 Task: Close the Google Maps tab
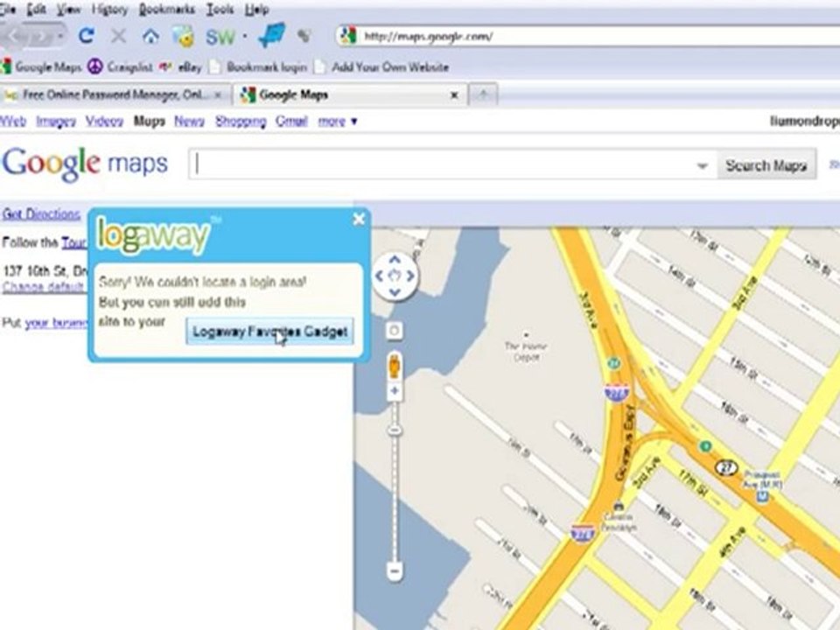click(x=454, y=95)
